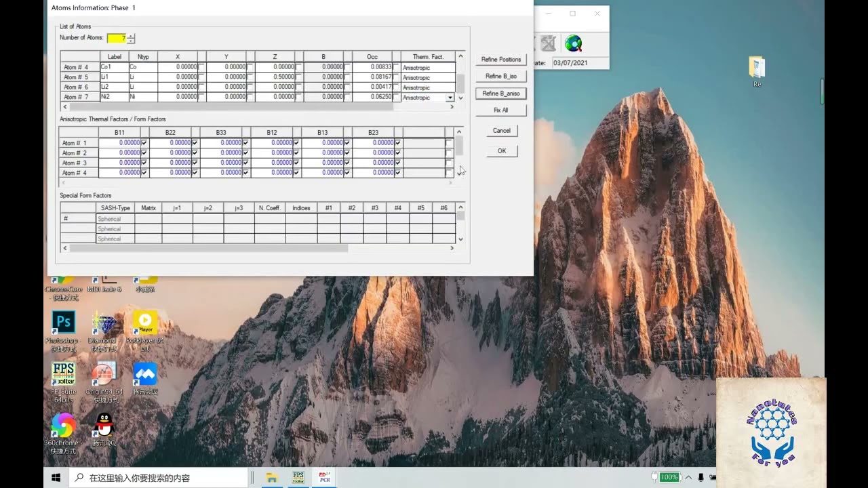The image size is (868, 488).
Task: Uncheck B33 checkbox for Atom # 3
Action: tap(245, 163)
